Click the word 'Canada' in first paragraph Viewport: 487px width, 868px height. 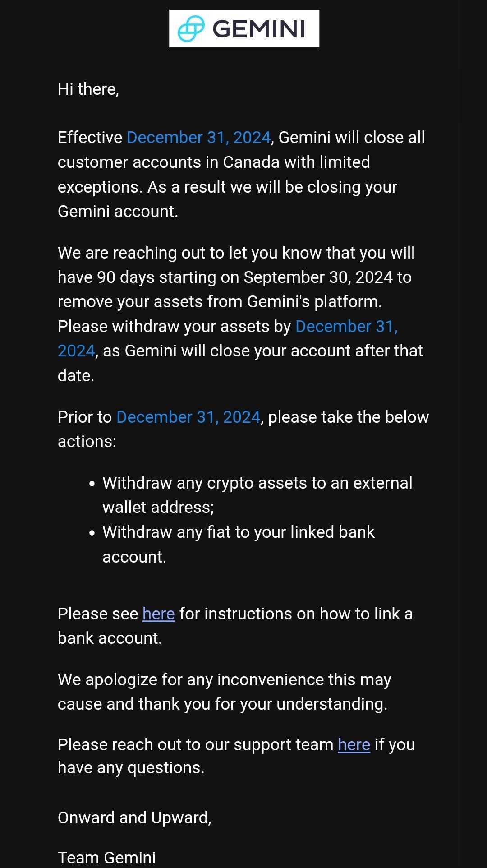(x=251, y=162)
